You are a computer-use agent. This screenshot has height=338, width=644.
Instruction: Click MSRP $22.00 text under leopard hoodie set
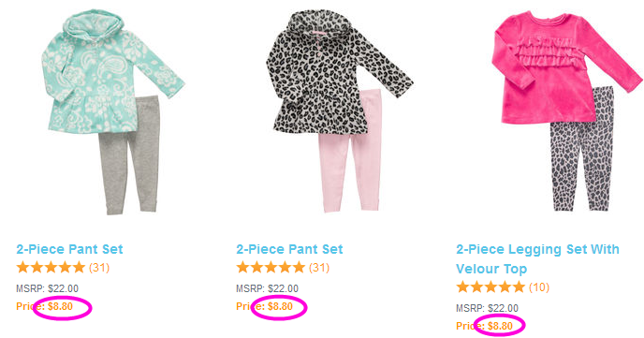click(268, 288)
